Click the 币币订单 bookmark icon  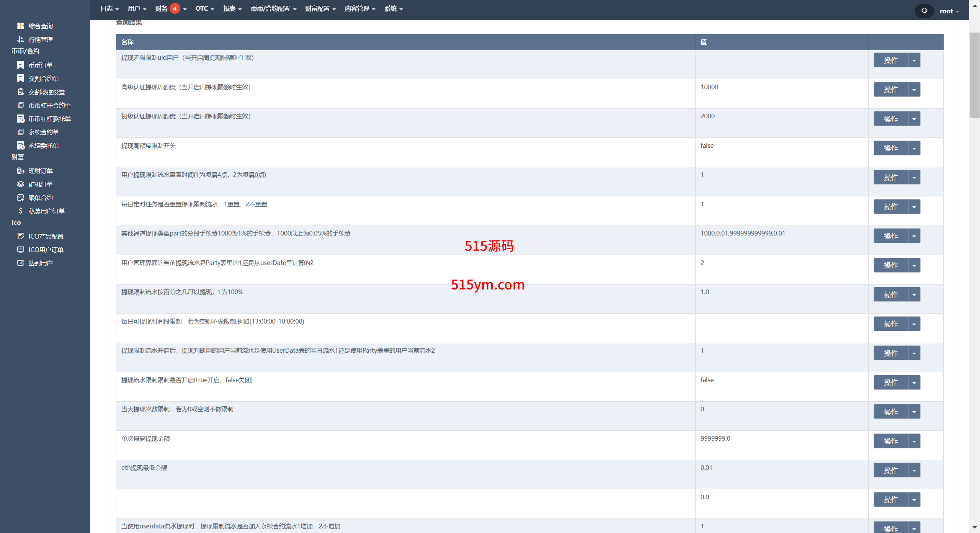pos(21,65)
